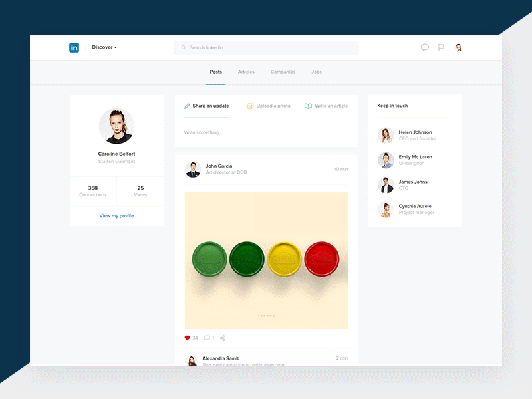Click Helen Johnson's avatar

(386, 136)
